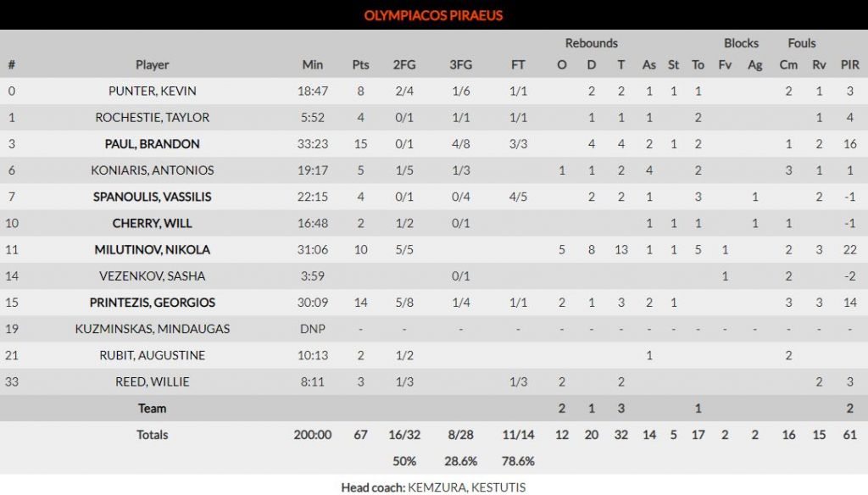The image size is (868, 495).
Task: Open Will Cherry's player page
Action: (153, 223)
